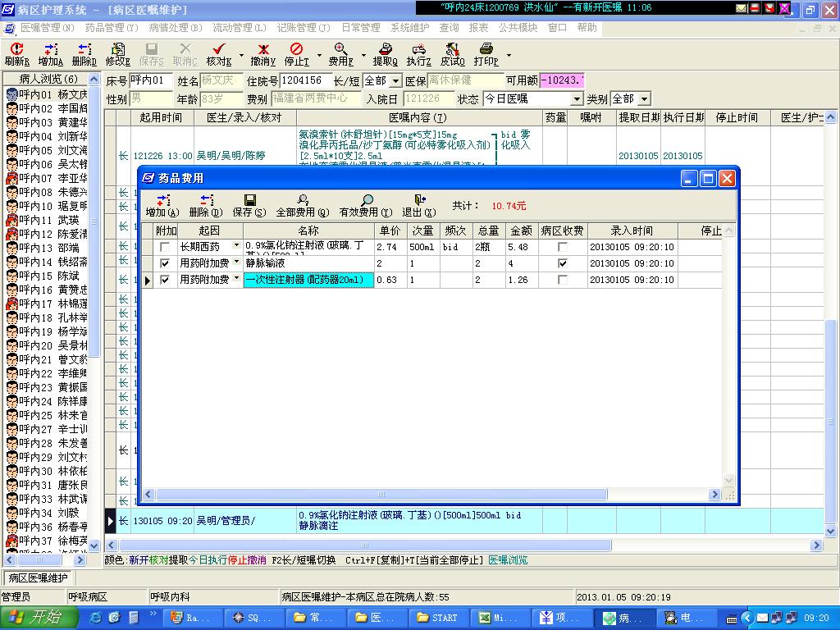Select the 130105 09:20 order row
This screenshot has height=630, width=840.
(x=464, y=521)
